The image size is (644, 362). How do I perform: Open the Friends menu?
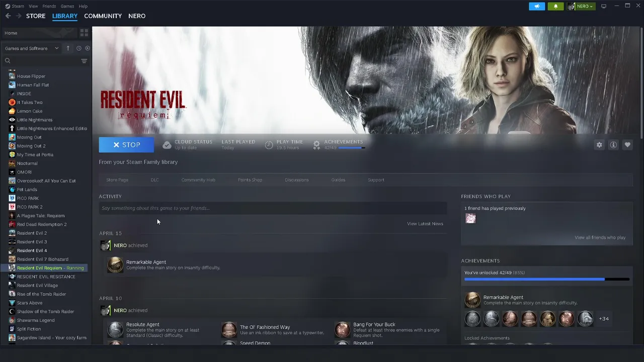[x=49, y=6]
